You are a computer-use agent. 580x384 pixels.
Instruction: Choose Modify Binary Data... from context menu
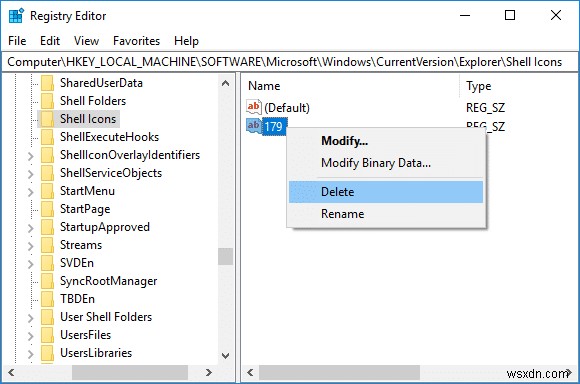386,163
